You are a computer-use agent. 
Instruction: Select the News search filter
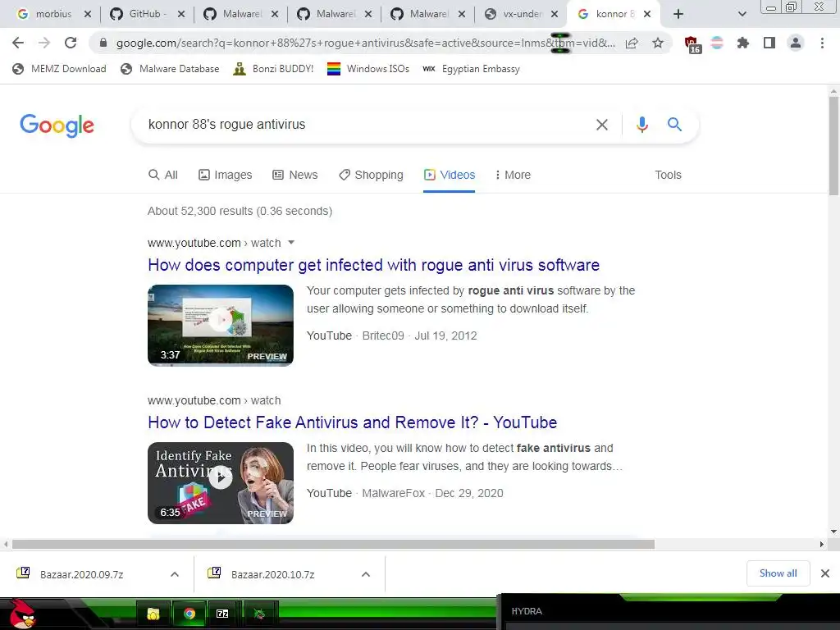coord(295,176)
